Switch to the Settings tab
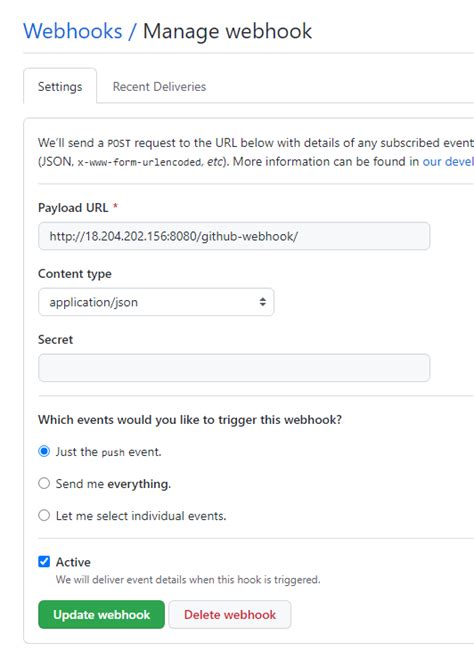The image size is (474, 651). point(60,86)
